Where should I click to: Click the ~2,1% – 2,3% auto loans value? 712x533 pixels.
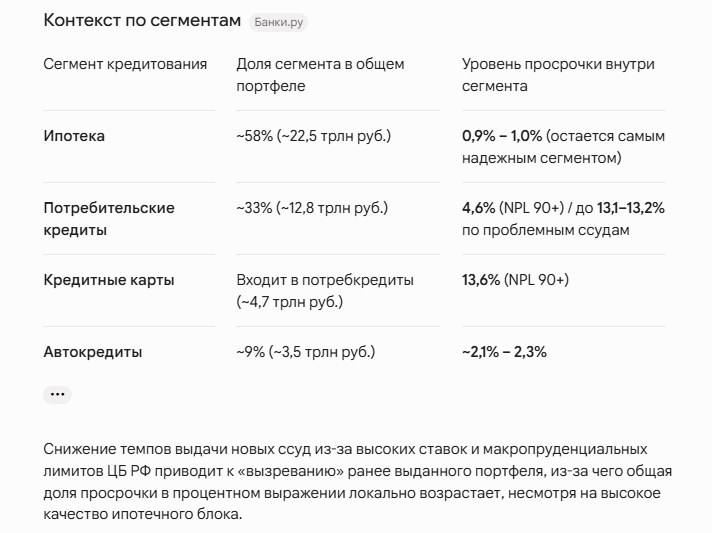(504, 352)
